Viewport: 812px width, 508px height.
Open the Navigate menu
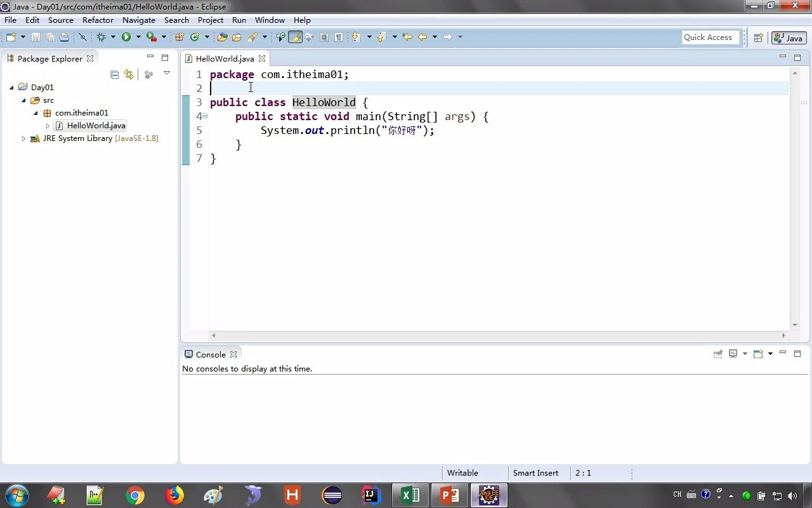coord(138,20)
